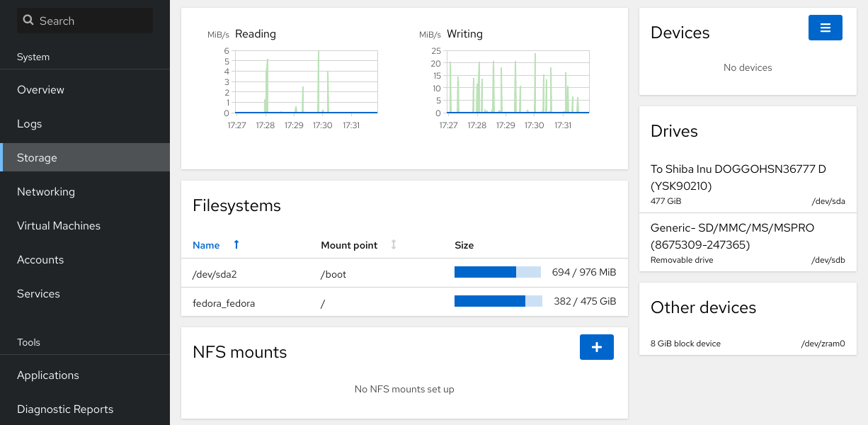Open Virtual Machines section

tap(85, 226)
